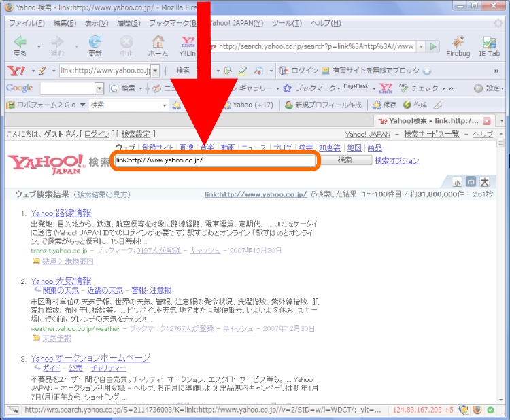Click the green Go arrow beside the URL bar

click(x=433, y=46)
